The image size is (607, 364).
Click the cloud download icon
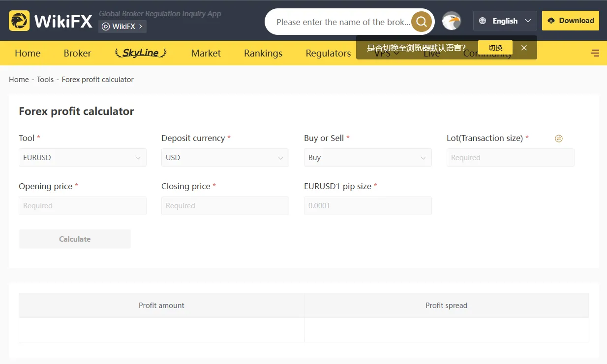tap(551, 21)
